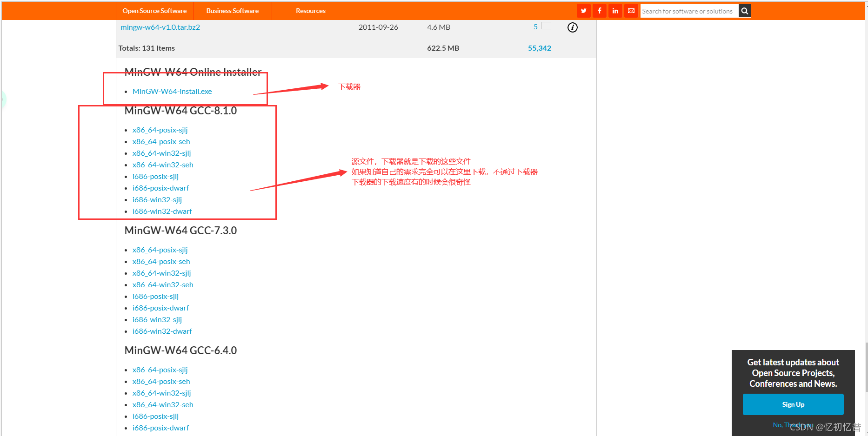868x436 pixels.
Task: Open the Facebook share icon
Action: point(599,11)
